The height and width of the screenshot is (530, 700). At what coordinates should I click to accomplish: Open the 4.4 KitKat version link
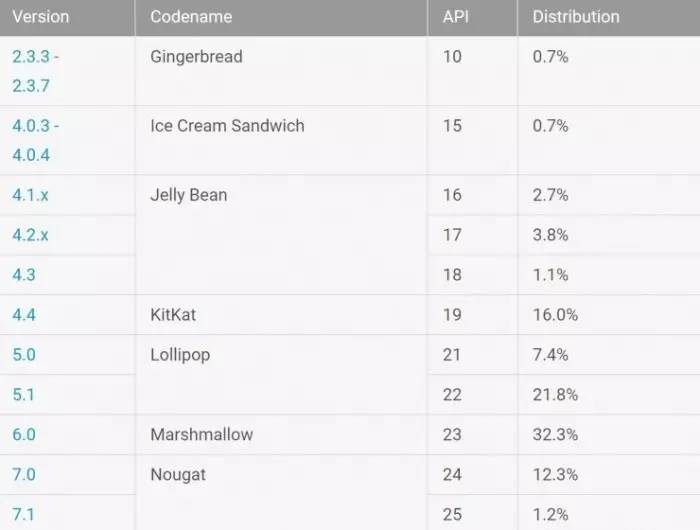point(24,315)
